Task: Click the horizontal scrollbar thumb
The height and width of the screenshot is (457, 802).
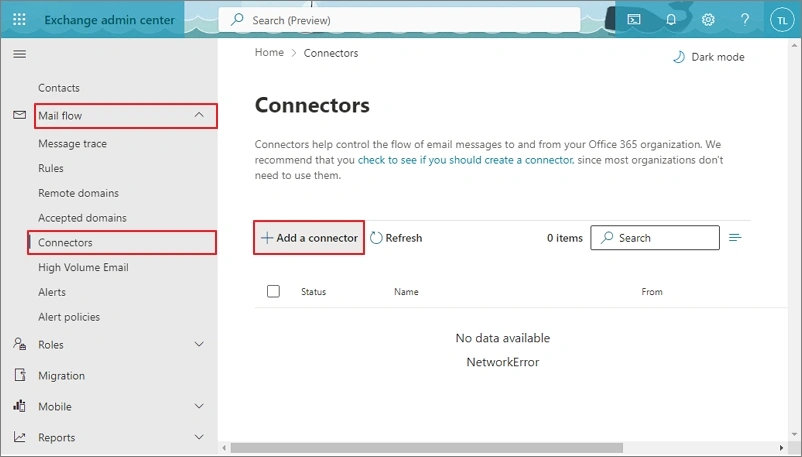Action: coord(427,448)
